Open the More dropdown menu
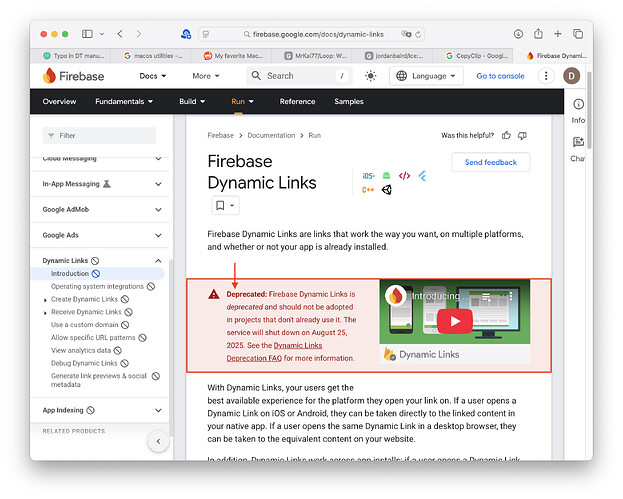623x499 pixels. (206, 76)
